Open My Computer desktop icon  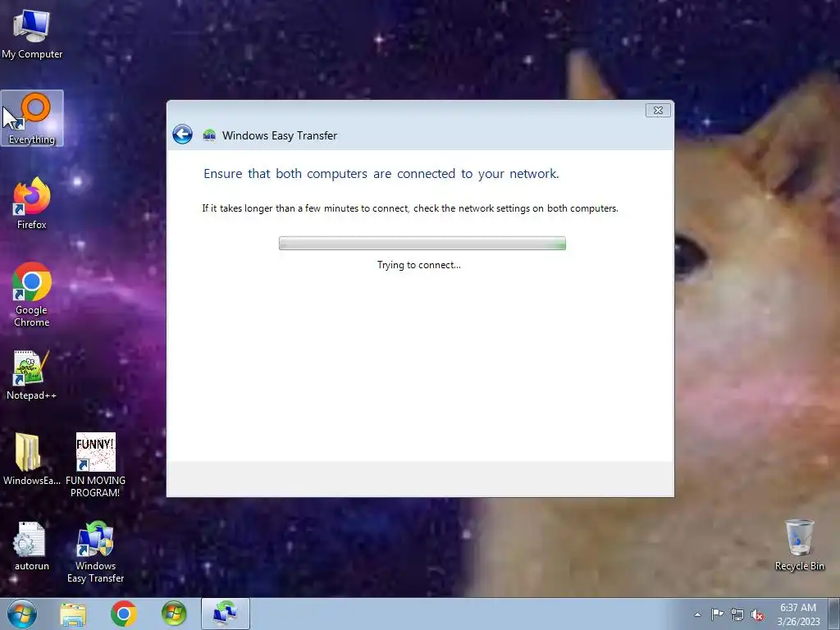coord(32,34)
